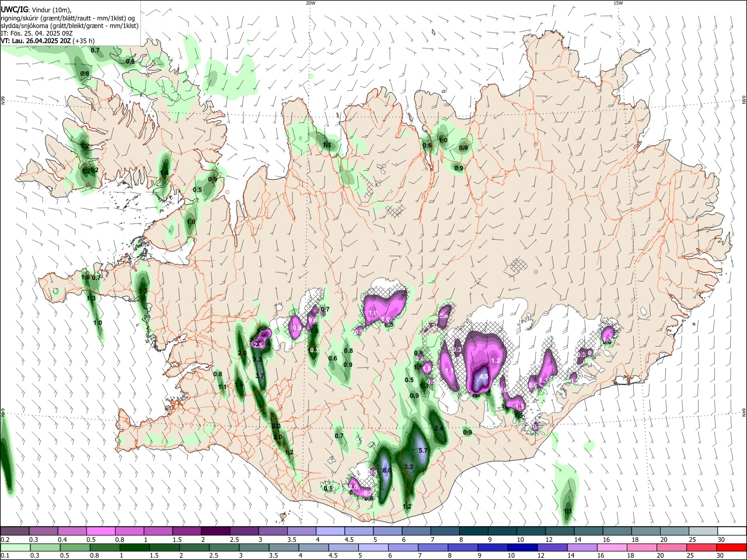Choose the white 30 mm snow legend swatch
Image resolution: width=747 pixels, height=560 pixels.
point(731,531)
